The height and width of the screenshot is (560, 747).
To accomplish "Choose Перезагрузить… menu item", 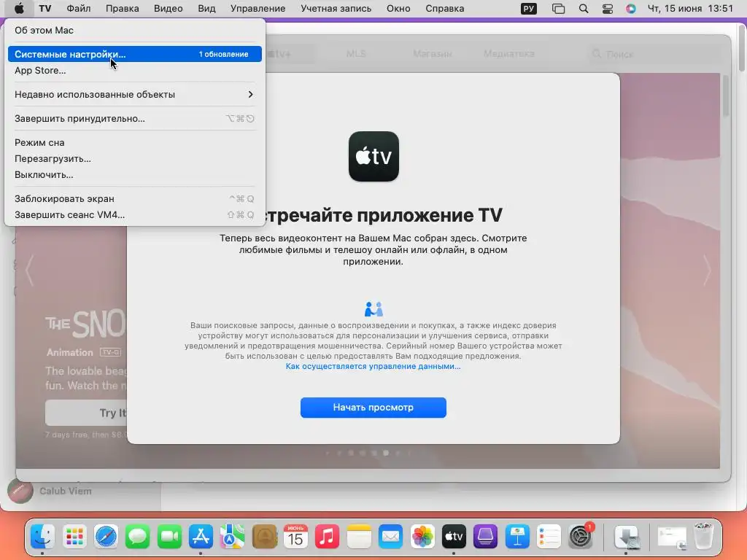I will click(x=135, y=158).
